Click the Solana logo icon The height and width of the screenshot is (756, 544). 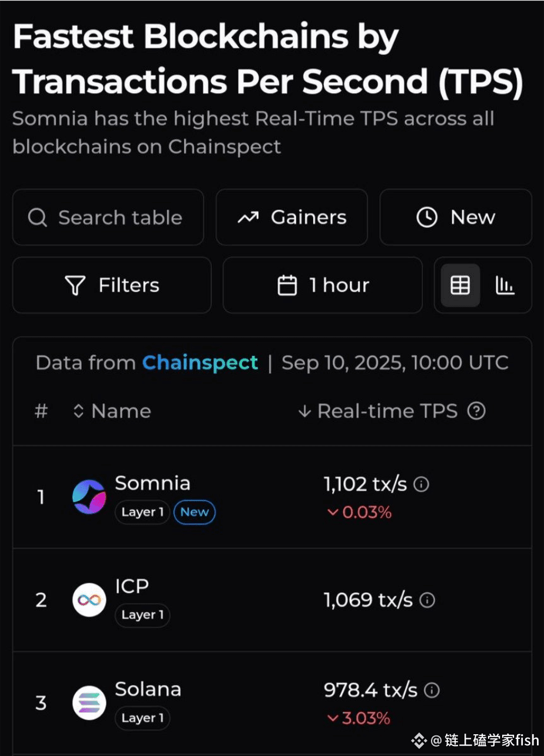pos(89,703)
